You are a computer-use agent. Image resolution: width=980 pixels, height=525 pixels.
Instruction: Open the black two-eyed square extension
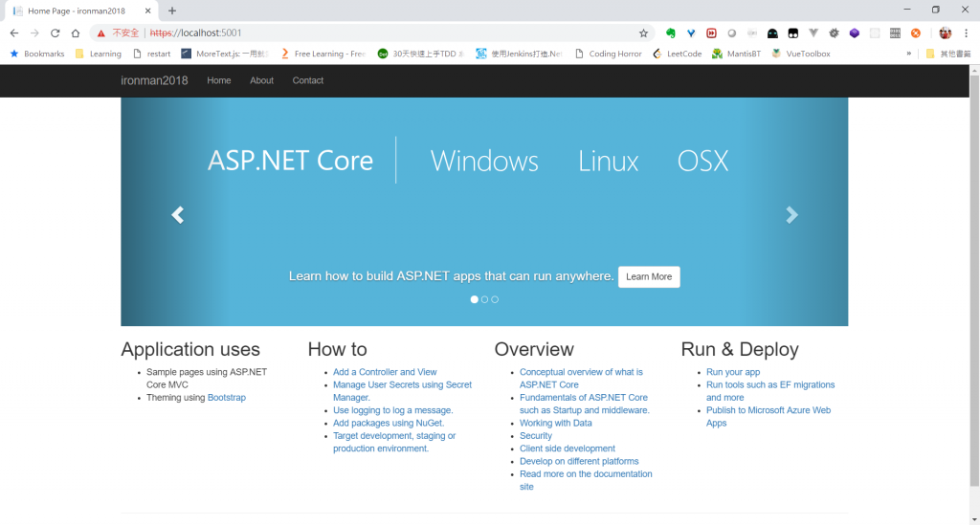793,33
